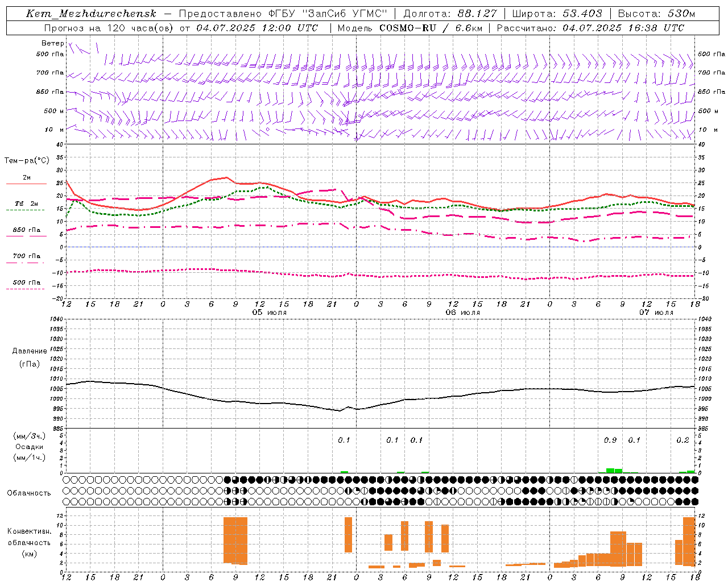Viewport: 728px width, 582px height.
Task: Click the '06 июля' date label
Action: [463, 313]
